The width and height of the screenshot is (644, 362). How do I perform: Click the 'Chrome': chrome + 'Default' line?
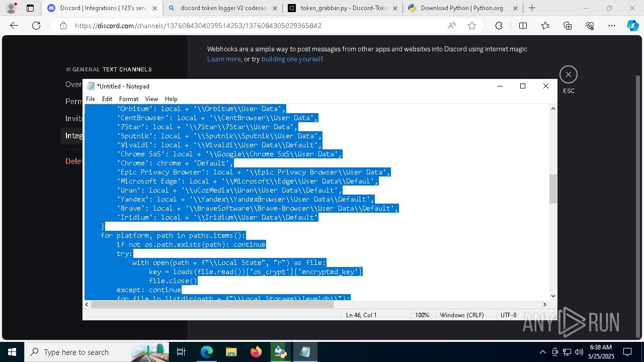175,163
